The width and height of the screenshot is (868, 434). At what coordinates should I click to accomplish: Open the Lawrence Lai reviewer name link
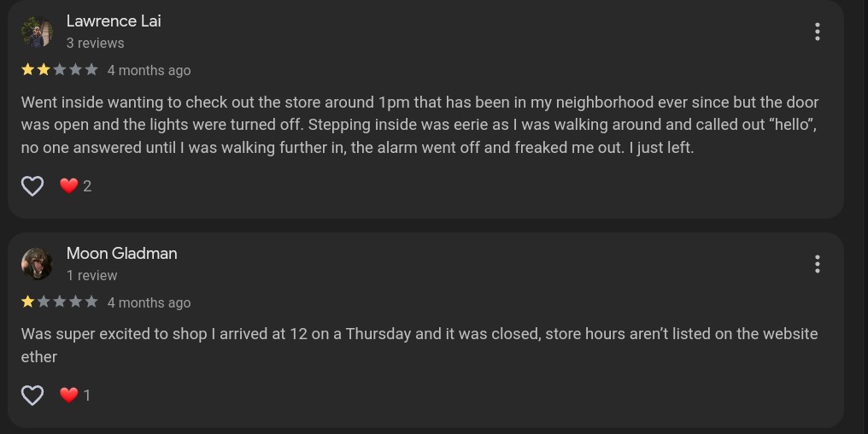point(114,21)
